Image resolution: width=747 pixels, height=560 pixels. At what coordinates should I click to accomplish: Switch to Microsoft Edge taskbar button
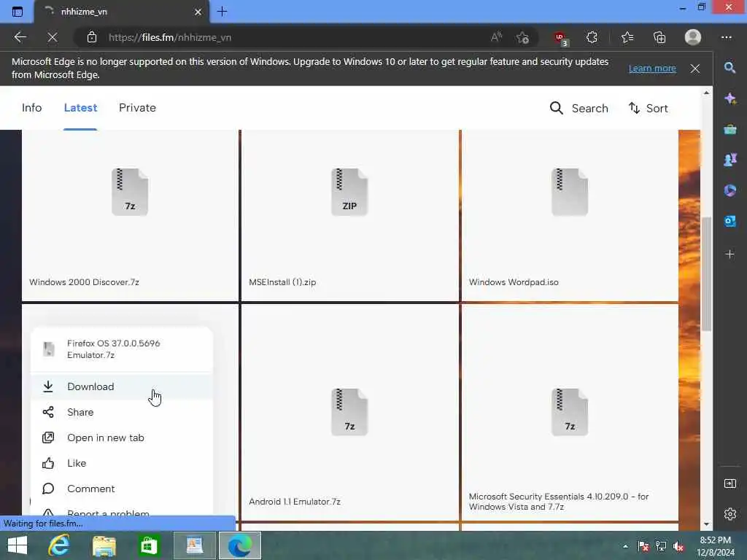point(239,545)
